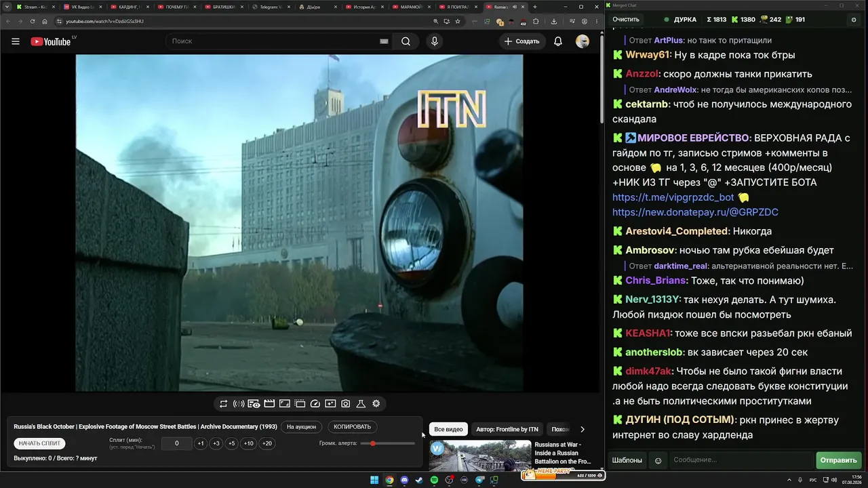Reload the page in the browser toolbar

coord(33,21)
